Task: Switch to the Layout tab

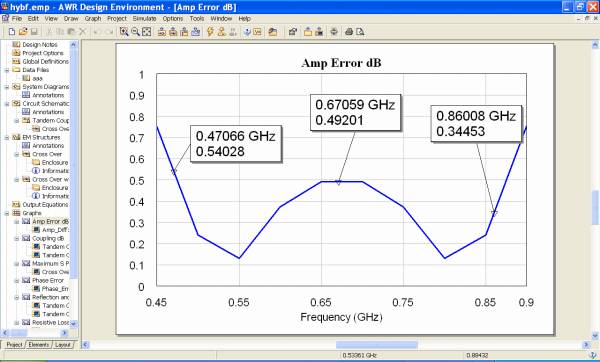Action: (63, 345)
